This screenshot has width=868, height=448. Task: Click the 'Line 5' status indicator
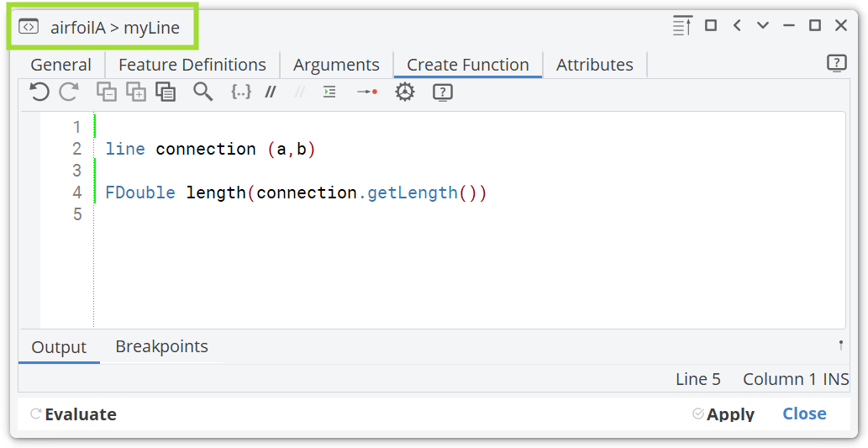point(698,379)
